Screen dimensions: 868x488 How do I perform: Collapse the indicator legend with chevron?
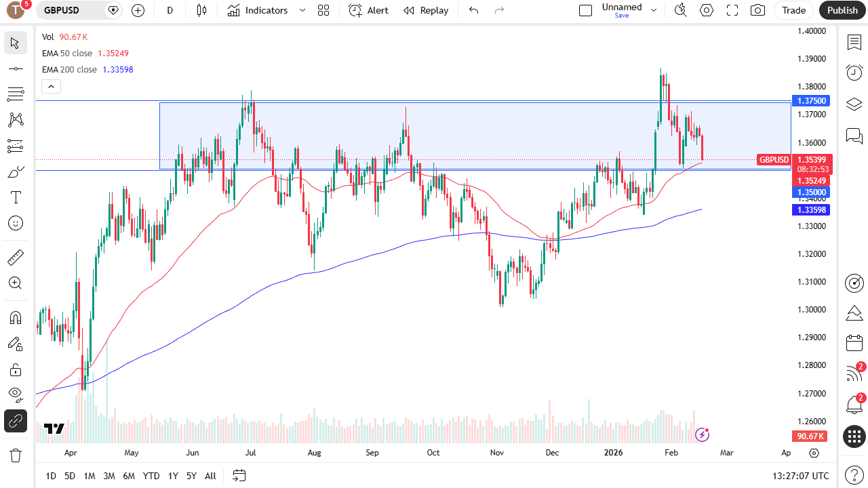point(52,86)
